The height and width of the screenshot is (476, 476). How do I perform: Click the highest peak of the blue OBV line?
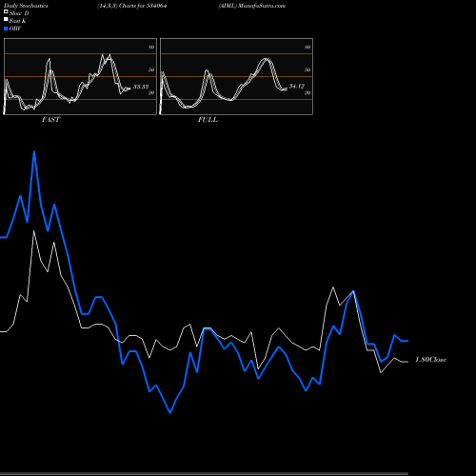34,151
